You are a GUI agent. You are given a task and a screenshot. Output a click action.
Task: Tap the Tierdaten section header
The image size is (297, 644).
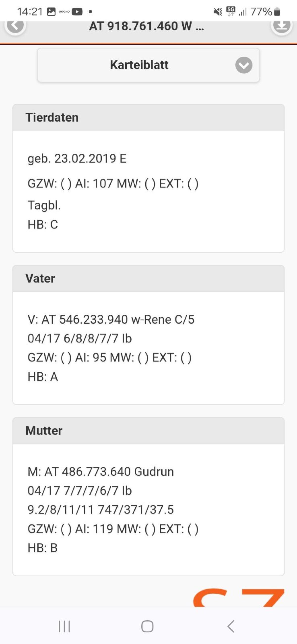coord(148,118)
